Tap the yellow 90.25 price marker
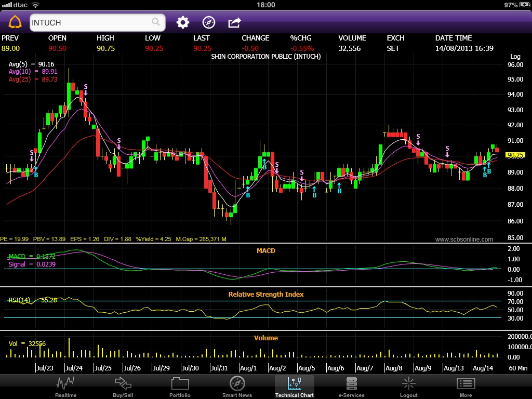This screenshot has height=399, width=532. point(515,155)
